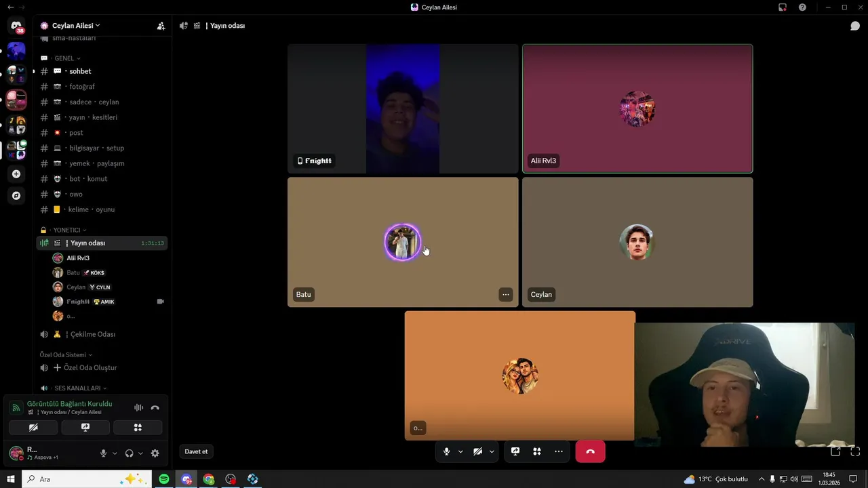This screenshot has height=488, width=868.
Task: Open yemek paylaşım channel
Action: [x=102, y=163]
